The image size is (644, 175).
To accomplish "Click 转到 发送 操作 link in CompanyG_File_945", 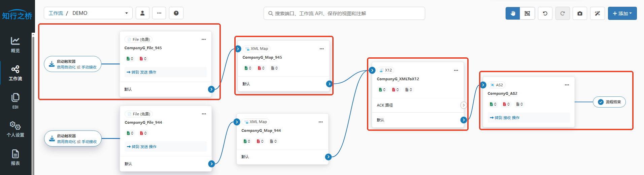I will point(142,72).
